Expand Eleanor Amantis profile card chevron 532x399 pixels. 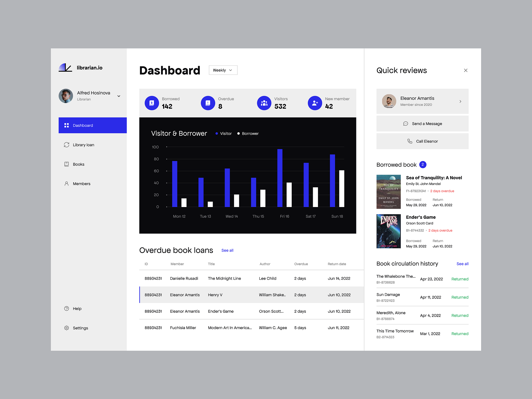point(461,101)
